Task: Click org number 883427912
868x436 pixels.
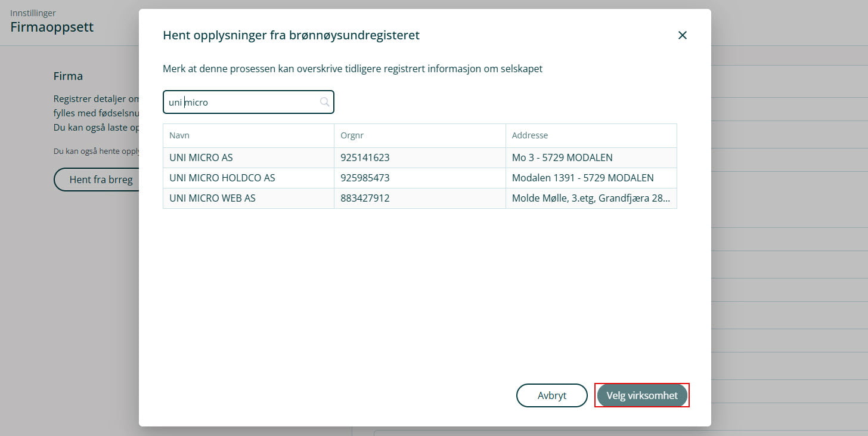Action: (x=365, y=198)
